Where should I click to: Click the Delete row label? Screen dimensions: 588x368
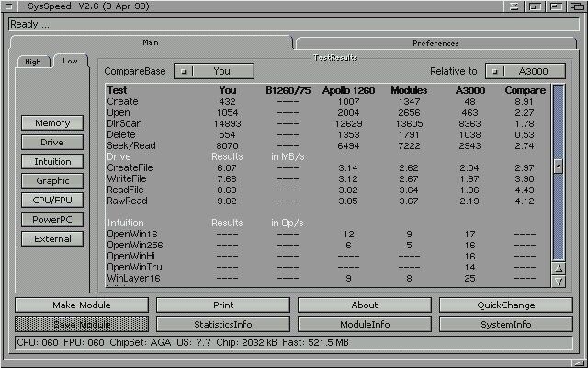pos(121,134)
